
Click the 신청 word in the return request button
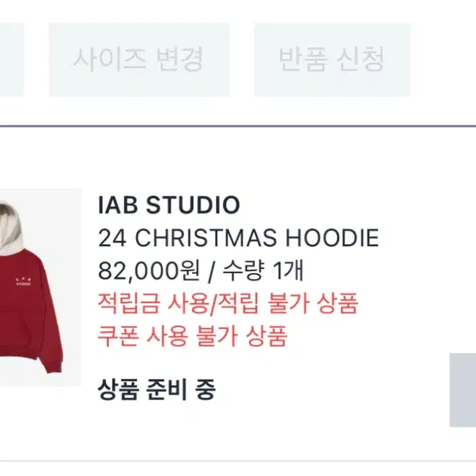coord(361,60)
